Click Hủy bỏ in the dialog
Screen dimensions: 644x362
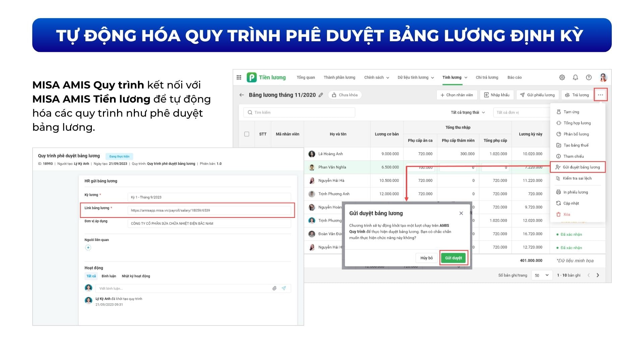tap(426, 258)
